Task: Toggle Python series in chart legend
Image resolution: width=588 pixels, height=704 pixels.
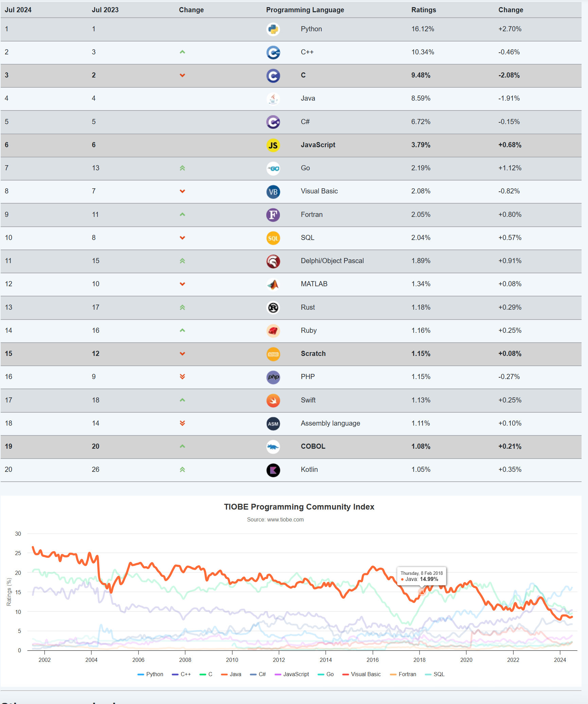Action: (x=150, y=674)
